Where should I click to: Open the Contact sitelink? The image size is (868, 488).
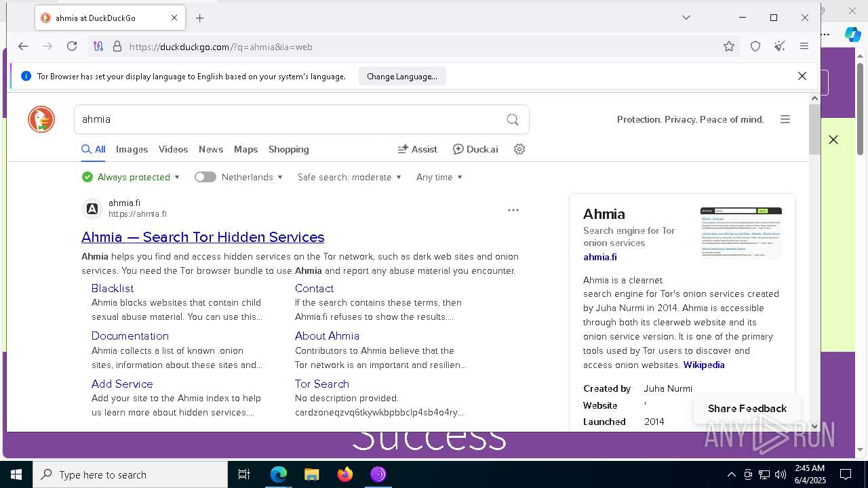point(314,288)
